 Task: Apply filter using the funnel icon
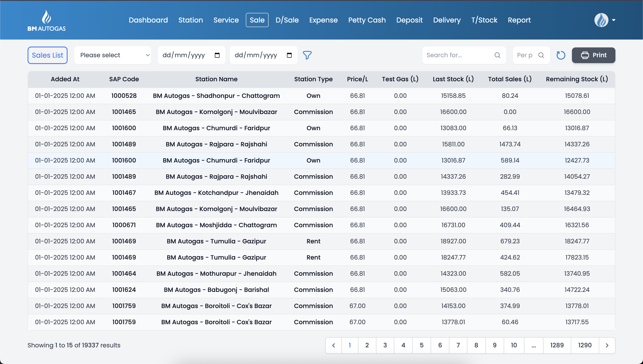click(x=307, y=55)
